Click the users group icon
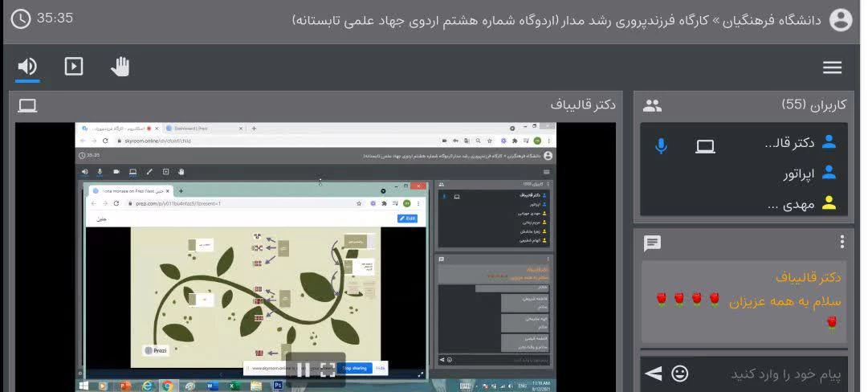This screenshot has height=392, width=868. point(653,105)
